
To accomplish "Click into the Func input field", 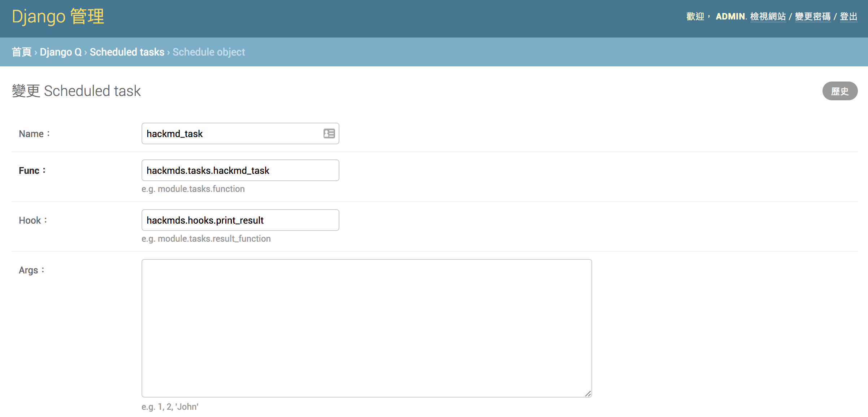I will point(240,171).
